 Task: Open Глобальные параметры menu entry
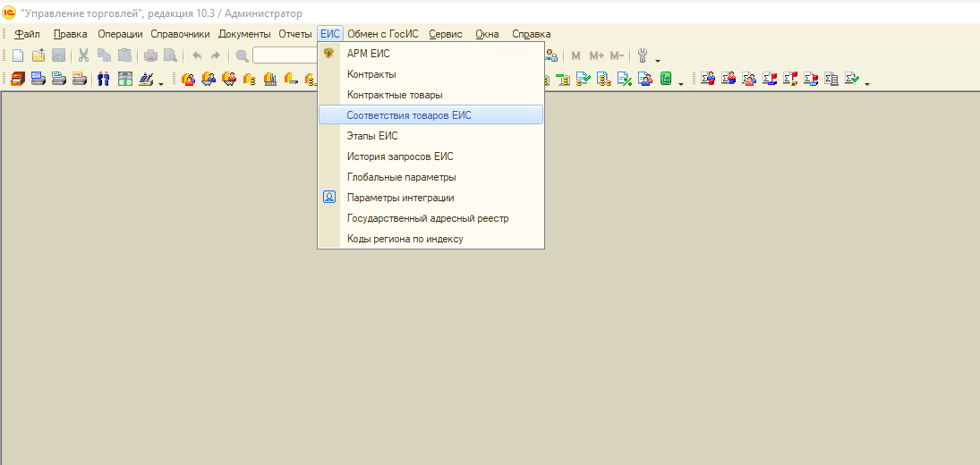click(x=430, y=177)
